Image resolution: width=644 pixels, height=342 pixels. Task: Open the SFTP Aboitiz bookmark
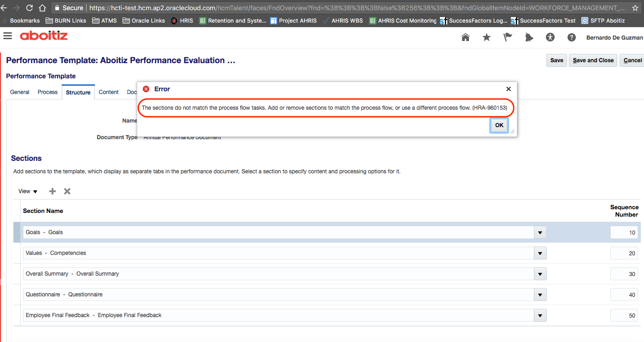[x=603, y=21]
